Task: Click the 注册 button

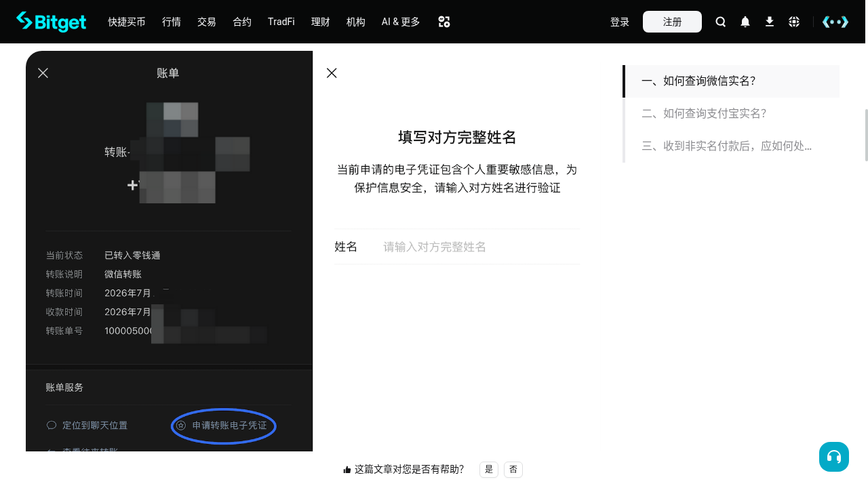Action: (x=672, y=22)
